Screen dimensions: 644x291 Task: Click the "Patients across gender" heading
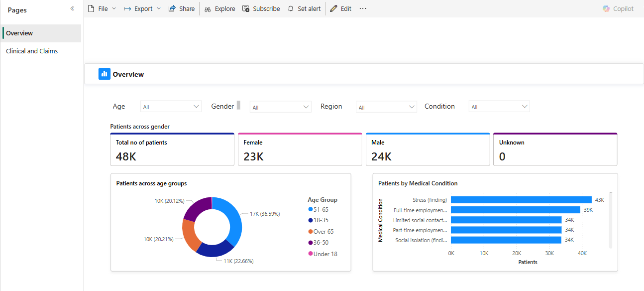[140, 127]
